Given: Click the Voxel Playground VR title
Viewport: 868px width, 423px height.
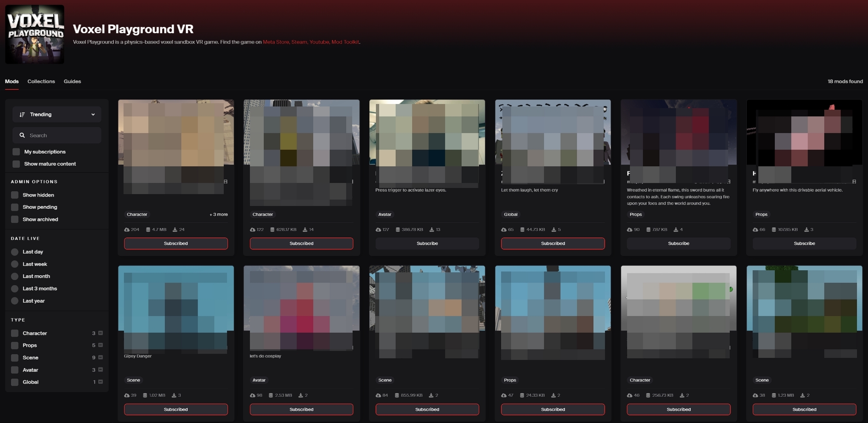Looking at the screenshot, I should [133, 29].
